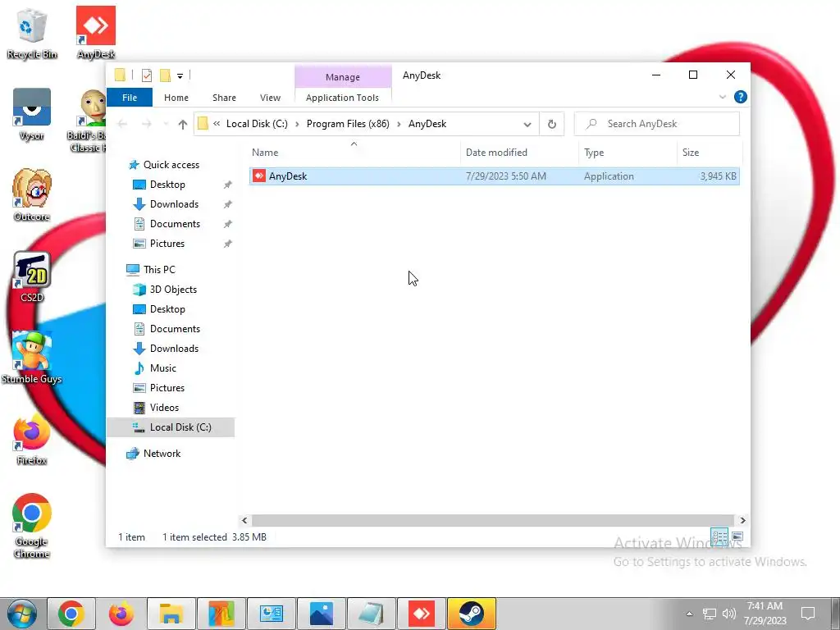Open the recent locations dropdown arrow
This screenshot has height=630, width=840.
point(166,125)
